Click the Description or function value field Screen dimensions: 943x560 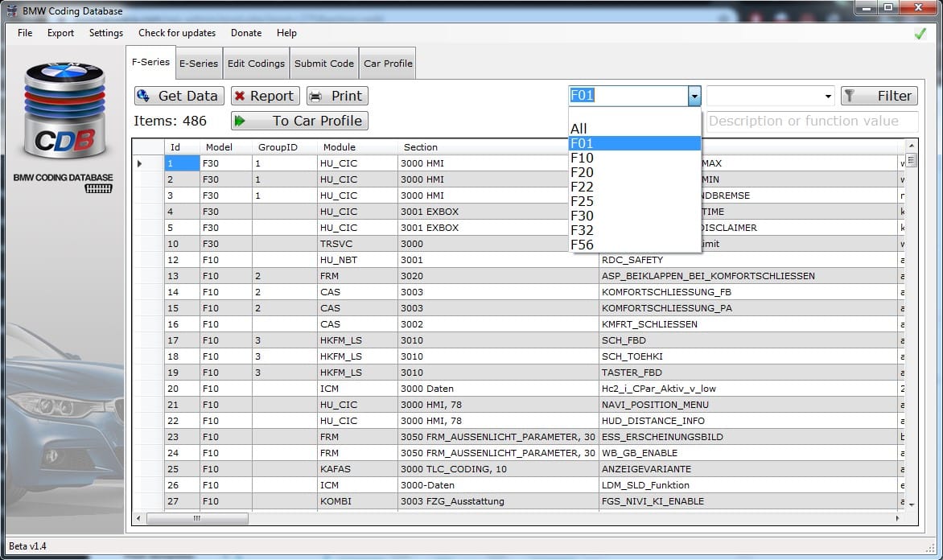tap(812, 121)
